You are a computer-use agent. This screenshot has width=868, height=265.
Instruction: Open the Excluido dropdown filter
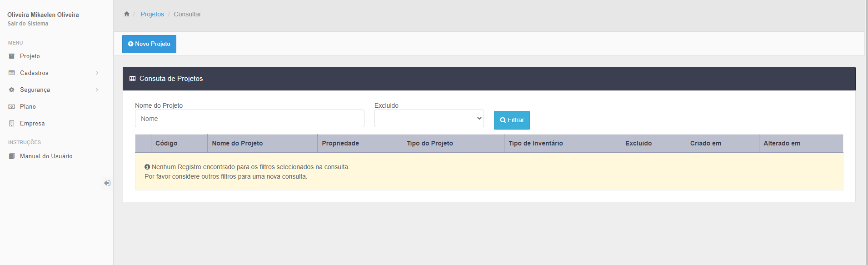(x=429, y=118)
